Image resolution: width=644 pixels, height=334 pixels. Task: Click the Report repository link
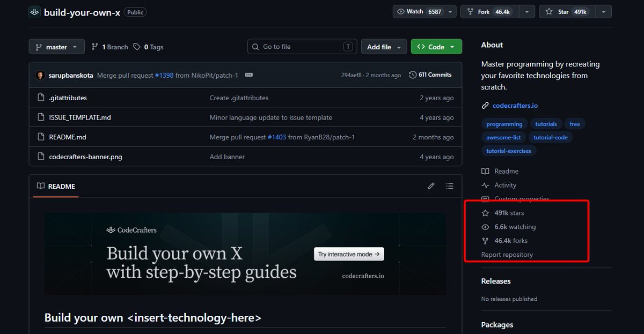[x=507, y=255]
